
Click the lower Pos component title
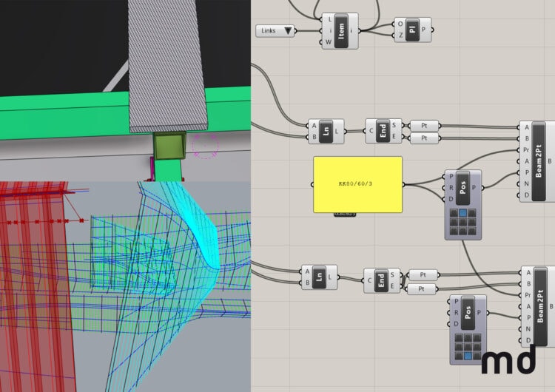coord(468,313)
